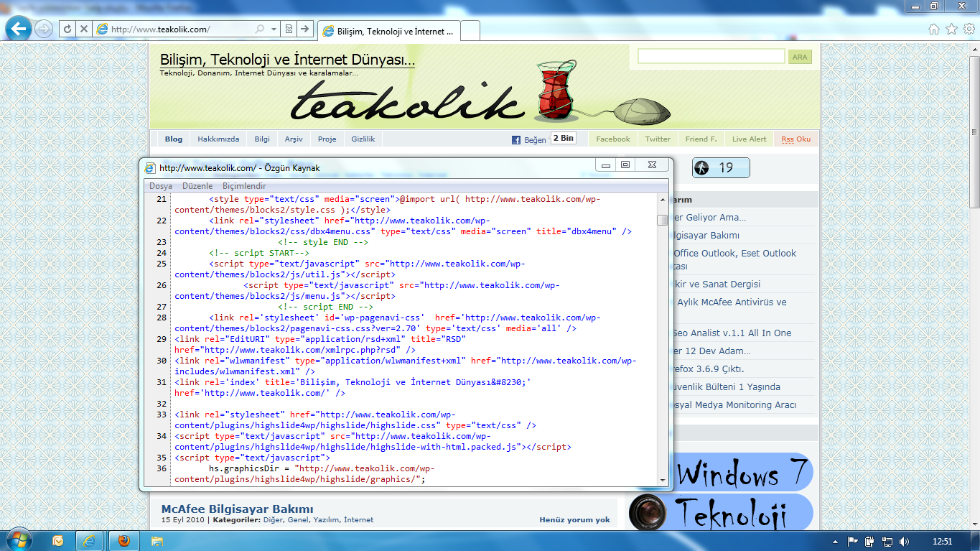Screen dimensions: 980x551
Task: Open Dosya menu in source viewer
Action: coord(161,186)
